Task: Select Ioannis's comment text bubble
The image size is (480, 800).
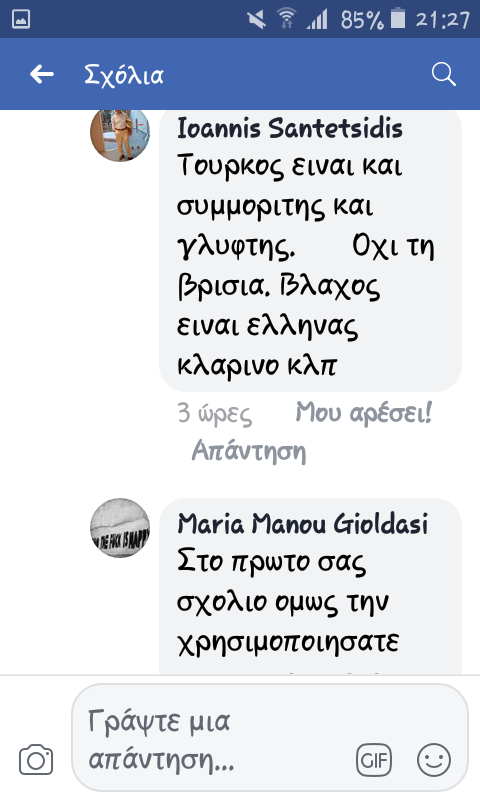Action: [310, 251]
